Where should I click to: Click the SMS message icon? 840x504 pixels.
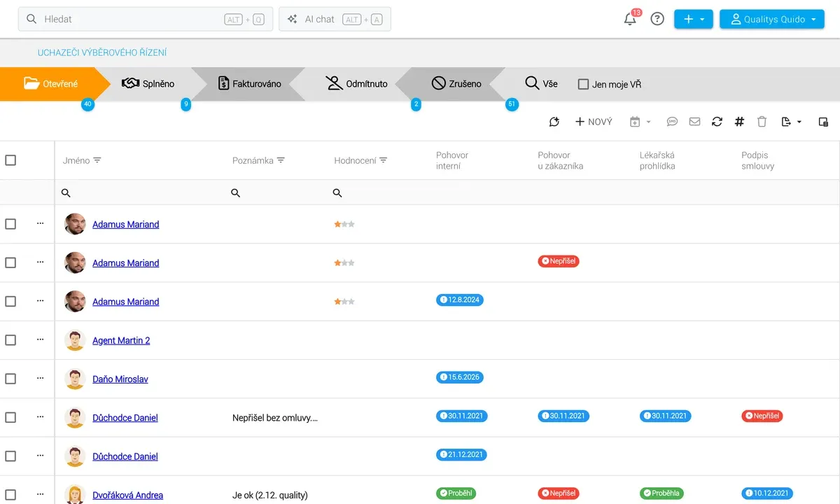(x=672, y=122)
